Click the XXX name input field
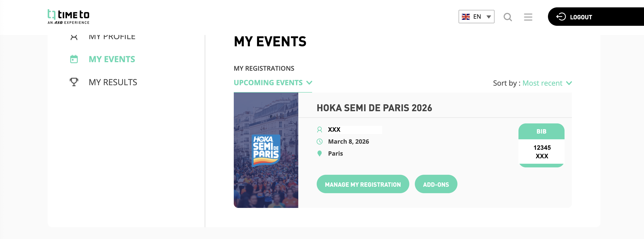644x239 pixels. pos(354,129)
